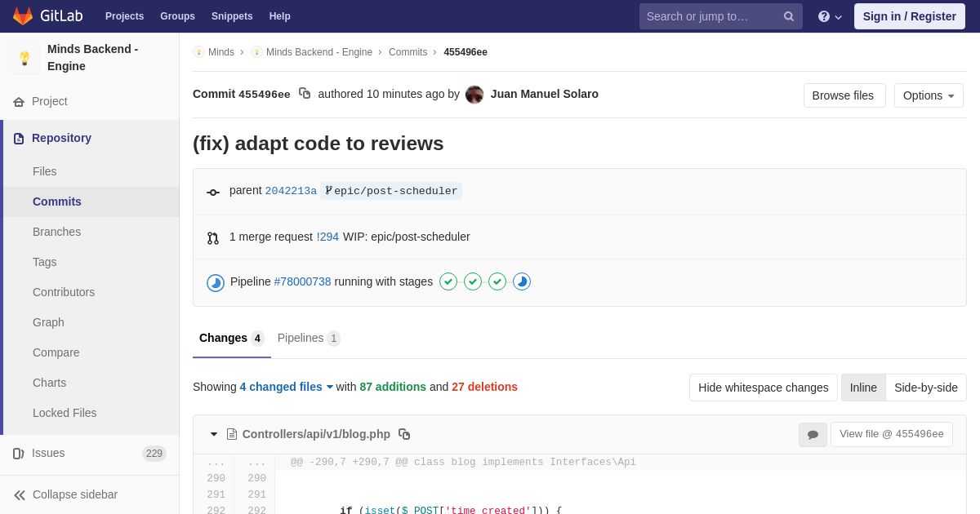
Task: Open merge request !294 link
Action: tap(327, 237)
